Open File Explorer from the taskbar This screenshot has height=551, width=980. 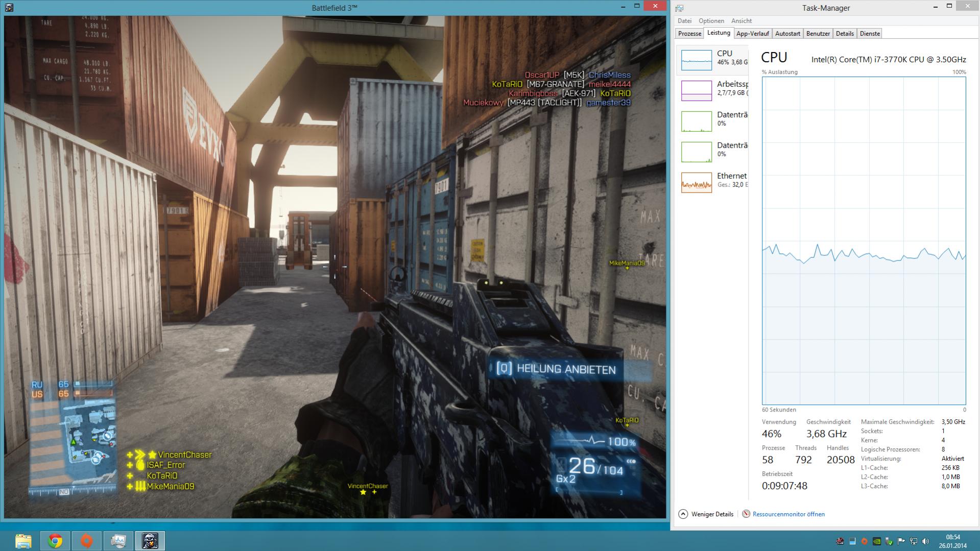tap(23, 540)
